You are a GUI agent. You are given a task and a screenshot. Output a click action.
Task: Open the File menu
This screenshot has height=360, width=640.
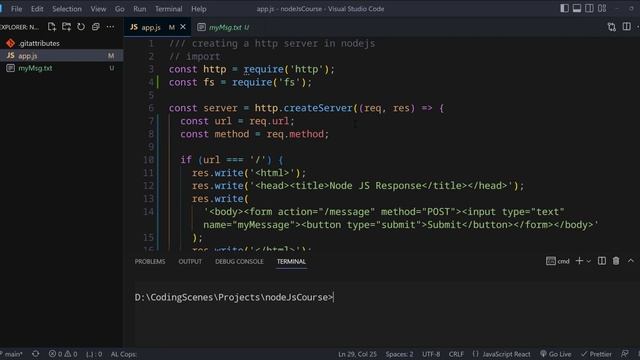(x=16, y=9)
